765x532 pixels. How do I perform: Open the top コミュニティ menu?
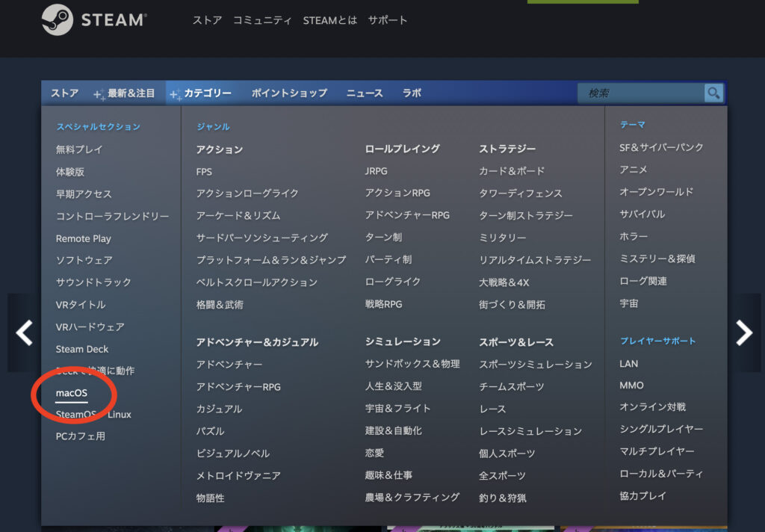click(x=262, y=20)
